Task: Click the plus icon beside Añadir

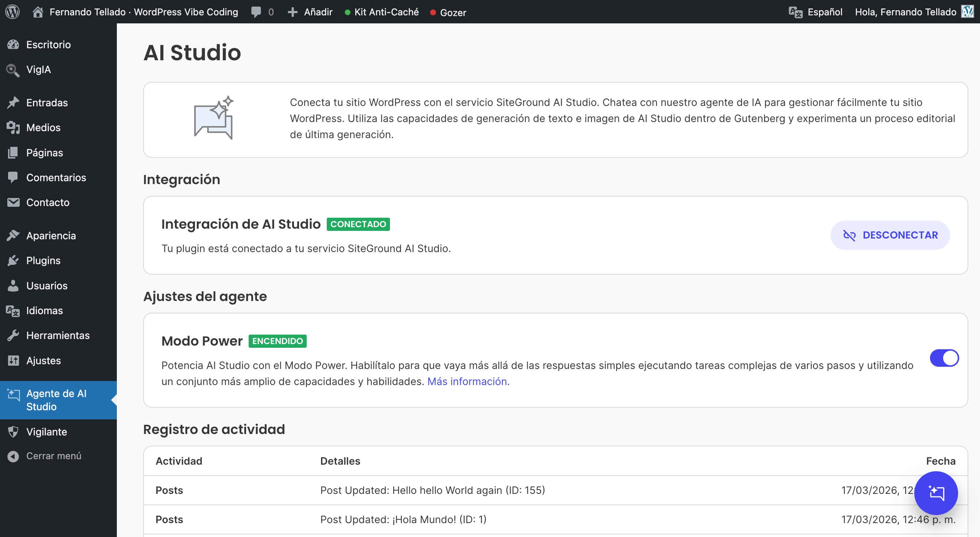Action: [x=292, y=12]
